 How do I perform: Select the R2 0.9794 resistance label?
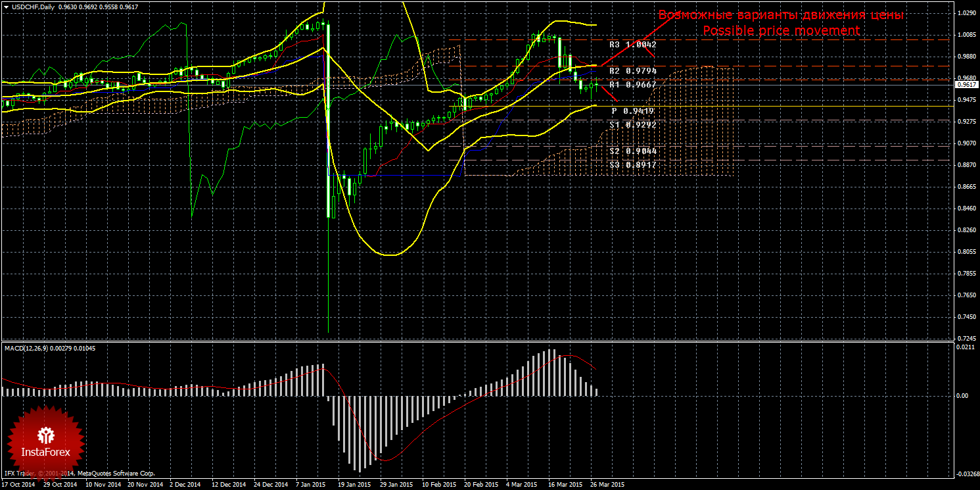point(632,70)
